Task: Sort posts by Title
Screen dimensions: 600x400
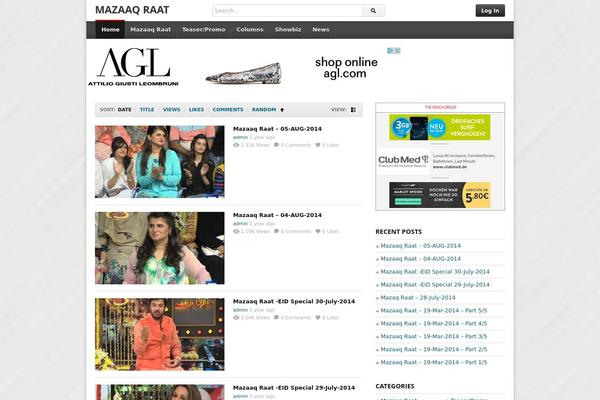Action: [x=147, y=110]
